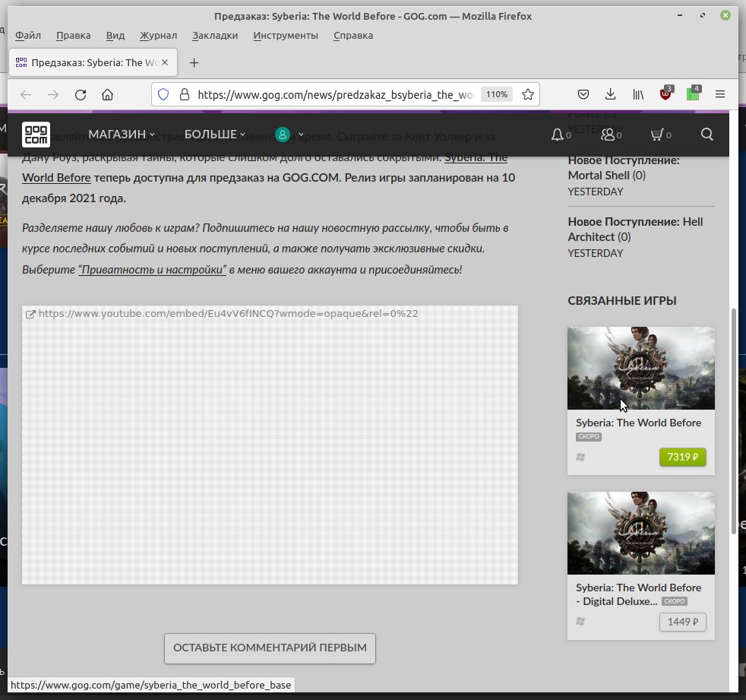Open the downloads arrow icon
This screenshot has height=700, width=746.
click(x=611, y=95)
